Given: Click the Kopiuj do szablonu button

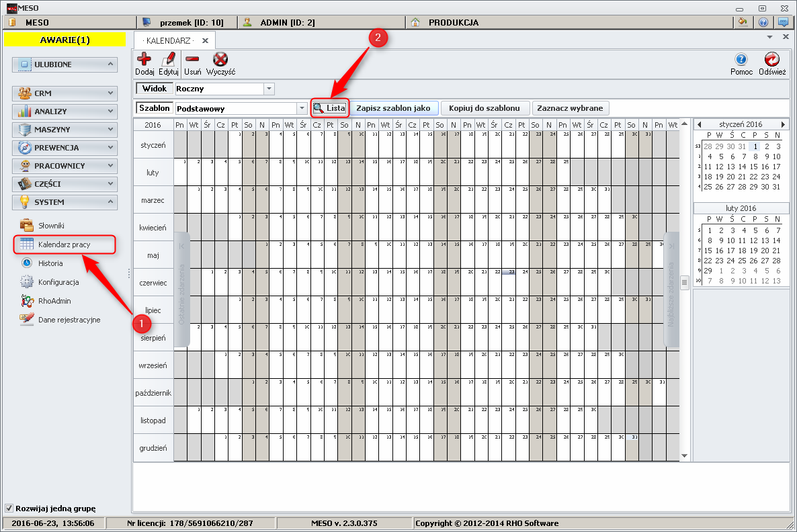Looking at the screenshot, I should (x=484, y=108).
